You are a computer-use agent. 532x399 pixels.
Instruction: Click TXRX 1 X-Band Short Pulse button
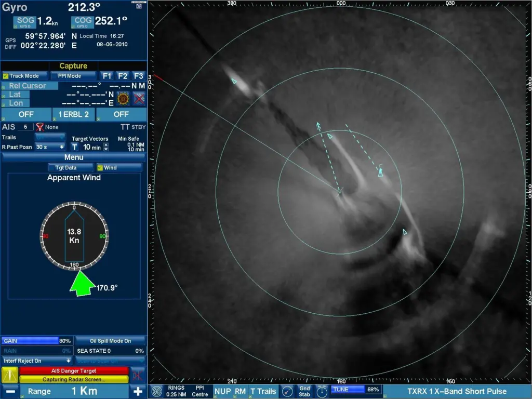pos(457,391)
